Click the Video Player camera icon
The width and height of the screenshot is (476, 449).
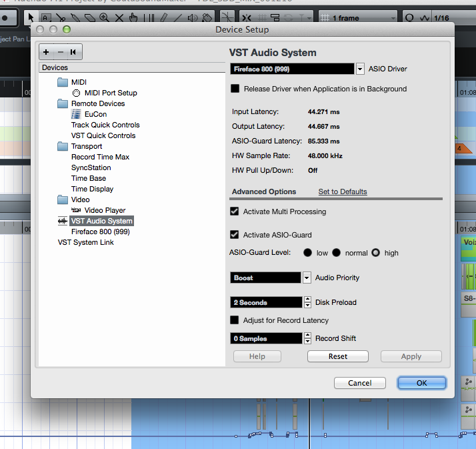tap(77, 210)
